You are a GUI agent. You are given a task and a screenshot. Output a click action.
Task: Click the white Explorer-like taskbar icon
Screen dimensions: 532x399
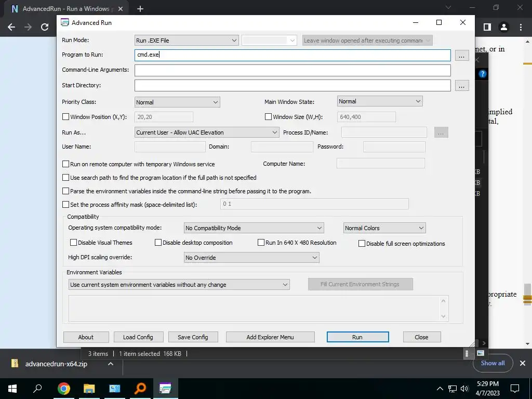click(114, 389)
